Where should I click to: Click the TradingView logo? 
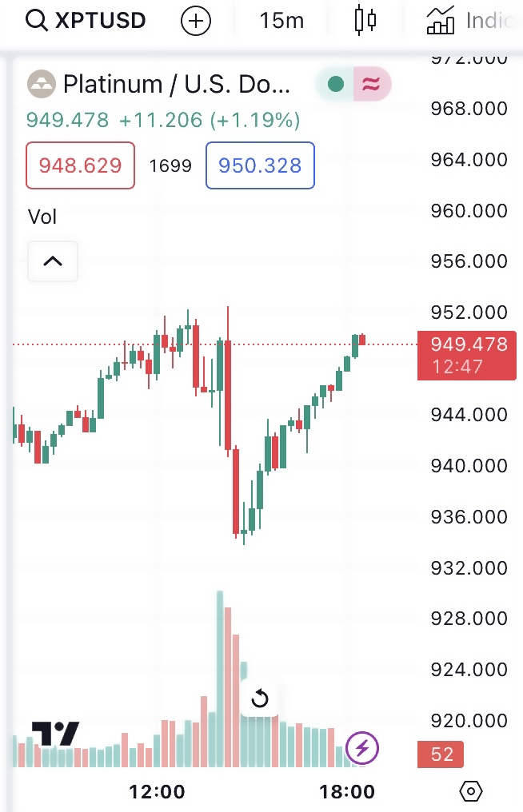click(x=56, y=733)
